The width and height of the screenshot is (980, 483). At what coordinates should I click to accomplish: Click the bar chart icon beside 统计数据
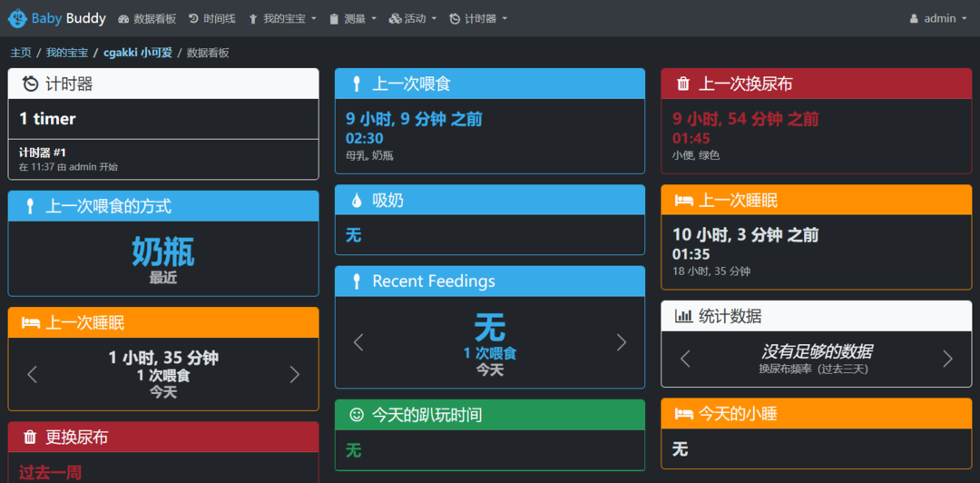684,317
